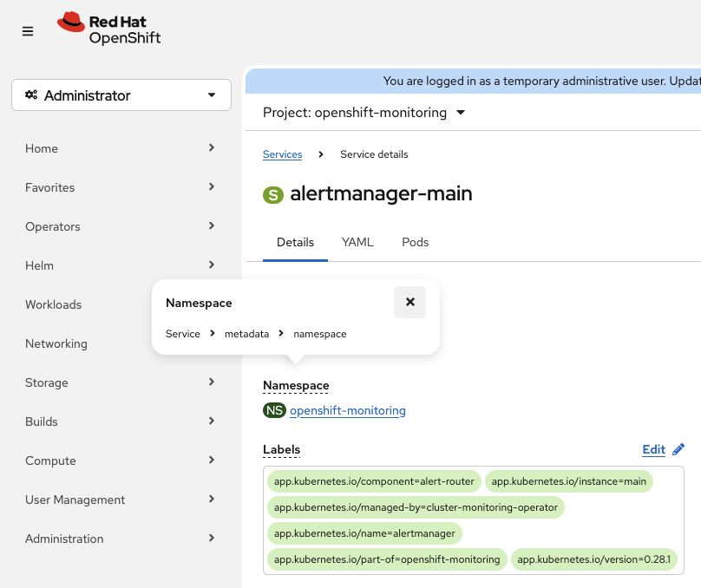The width and height of the screenshot is (701, 588).
Task: Open the openshift-monitoring namespace link
Action: point(348,410)
